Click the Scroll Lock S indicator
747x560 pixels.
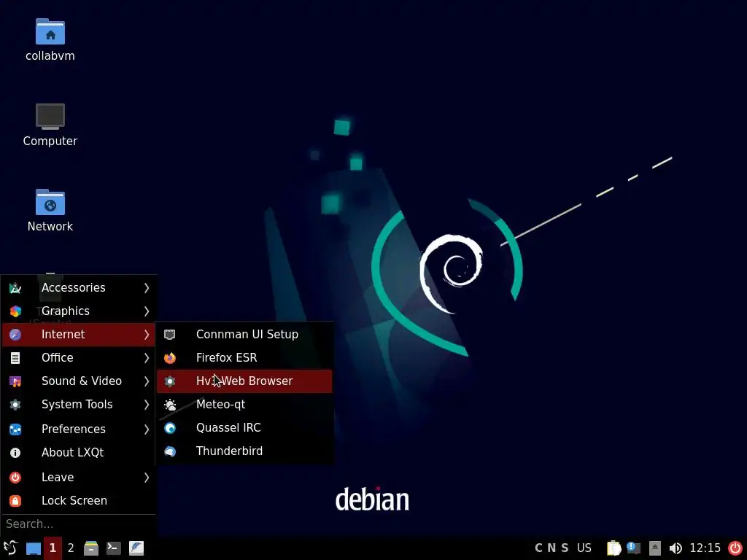[x=565, y=548]
